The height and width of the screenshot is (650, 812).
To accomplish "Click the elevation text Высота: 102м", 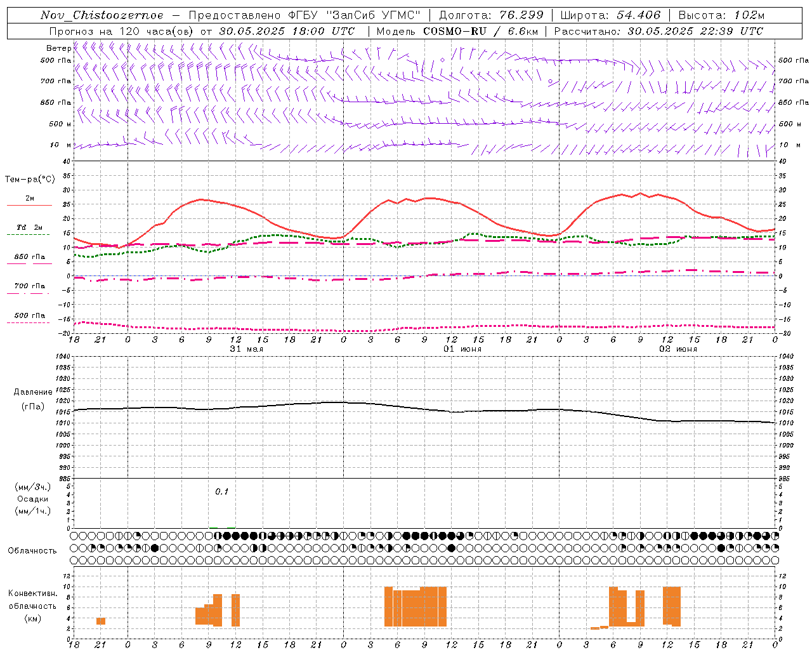I will tap(721, 15).
